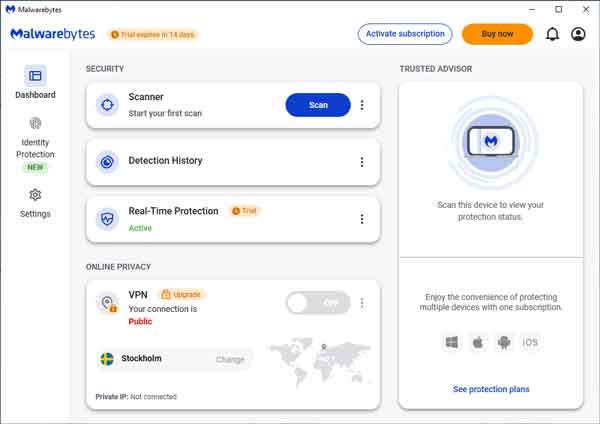Click the VPN location lock icon

pos(108,303)
